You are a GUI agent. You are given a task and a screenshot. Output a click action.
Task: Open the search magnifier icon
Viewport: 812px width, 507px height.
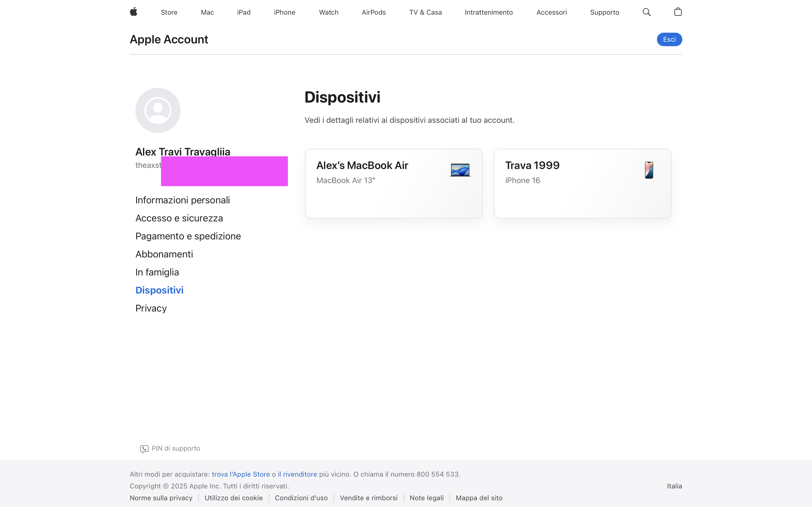pyautogui.click(x=646, y=12)
